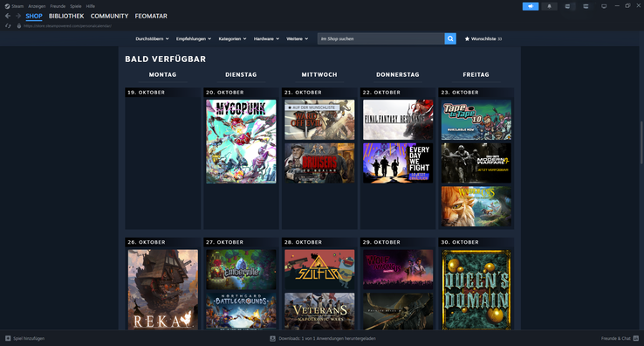Open the Freunde menu
This screenshot has height=346, width=644.
click(x=58, y=6)
